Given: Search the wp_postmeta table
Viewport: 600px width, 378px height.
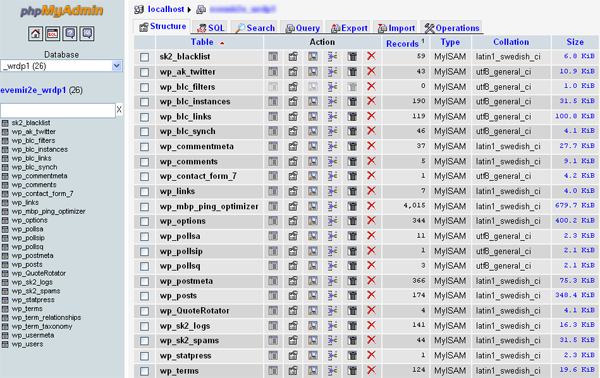Looking at the screenshot, I should tap(313, 281).
